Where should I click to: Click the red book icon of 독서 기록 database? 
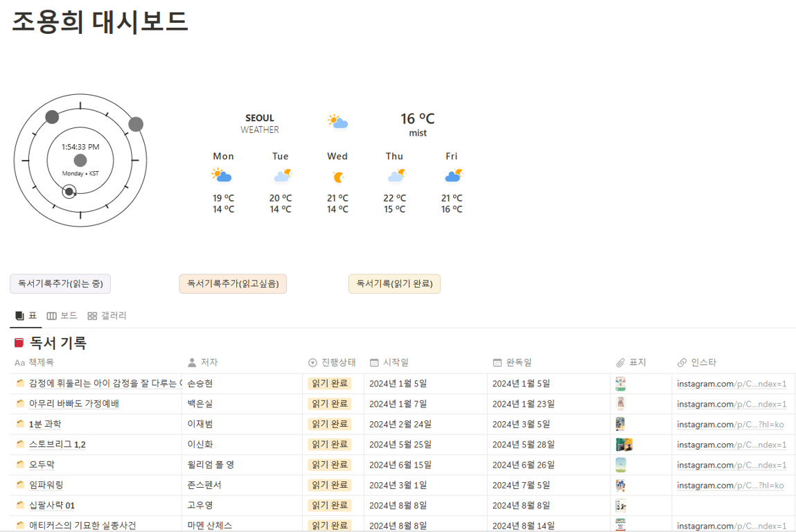(x=18, y=342)
